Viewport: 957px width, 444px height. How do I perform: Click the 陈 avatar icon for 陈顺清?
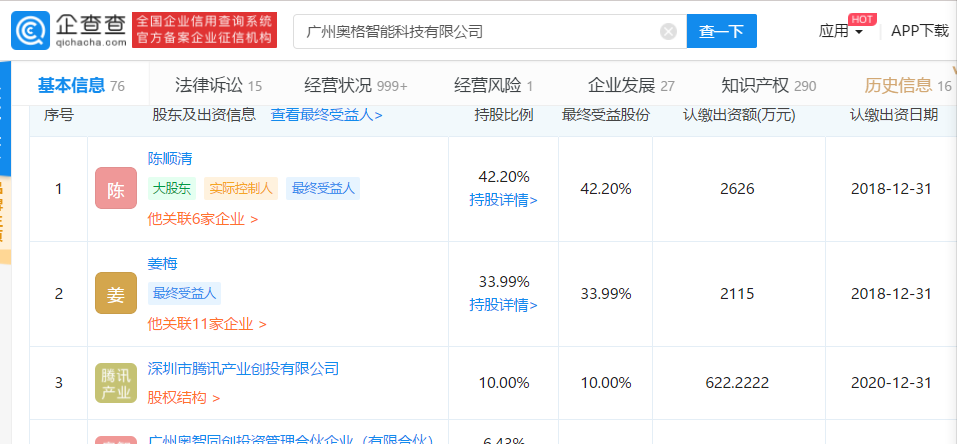[x=116, y=188]
